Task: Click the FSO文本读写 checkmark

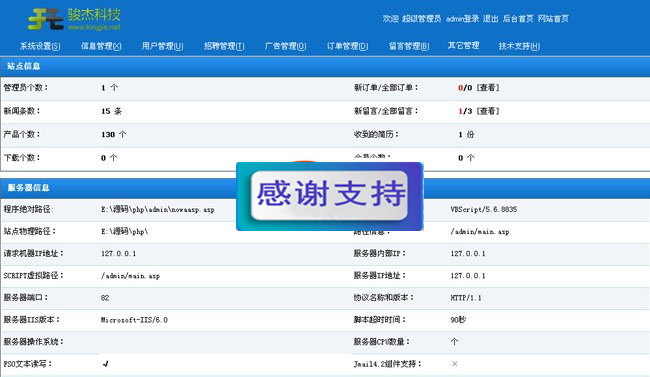Action: coord(105,364)
